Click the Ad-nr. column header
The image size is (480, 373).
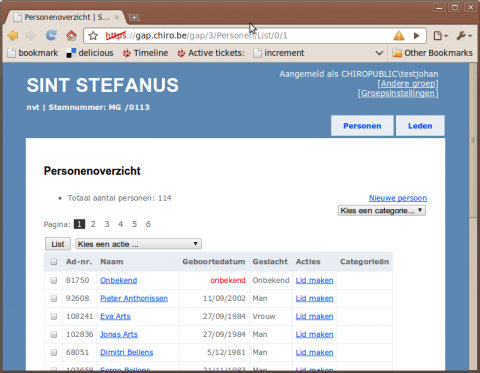pyautogui.click(x=79, y=262)
